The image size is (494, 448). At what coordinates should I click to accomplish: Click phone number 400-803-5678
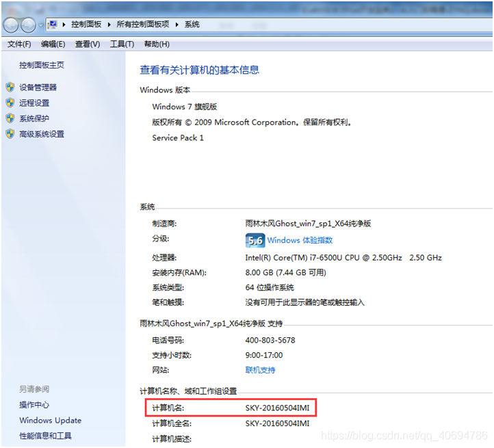(x=270, y=340)
